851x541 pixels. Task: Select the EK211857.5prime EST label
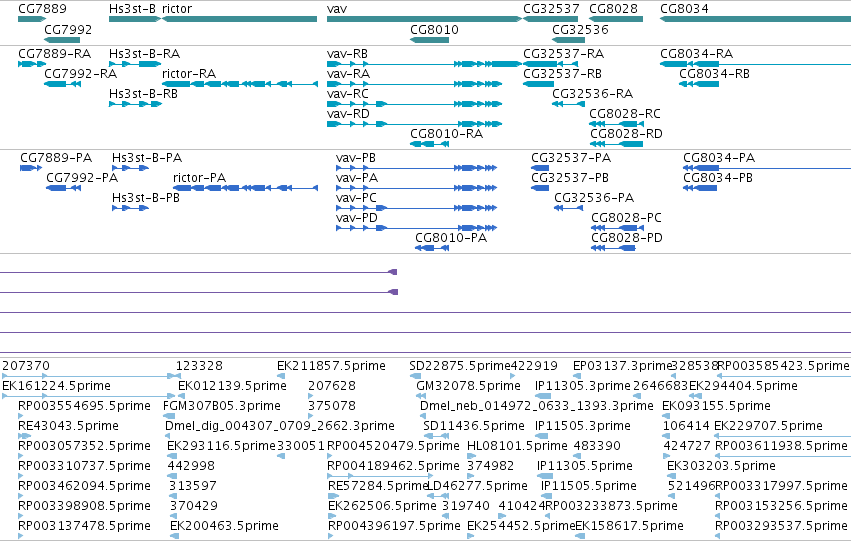[331, 366]
